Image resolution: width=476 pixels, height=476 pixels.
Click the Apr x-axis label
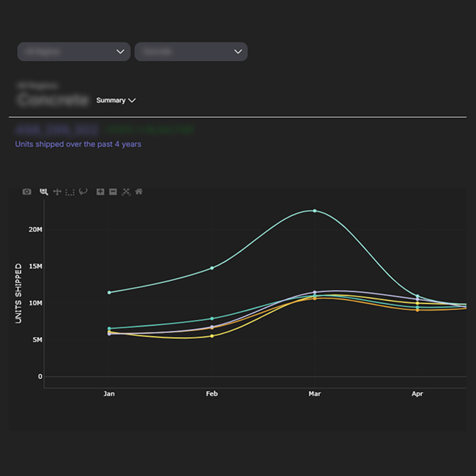pos(417,394)
